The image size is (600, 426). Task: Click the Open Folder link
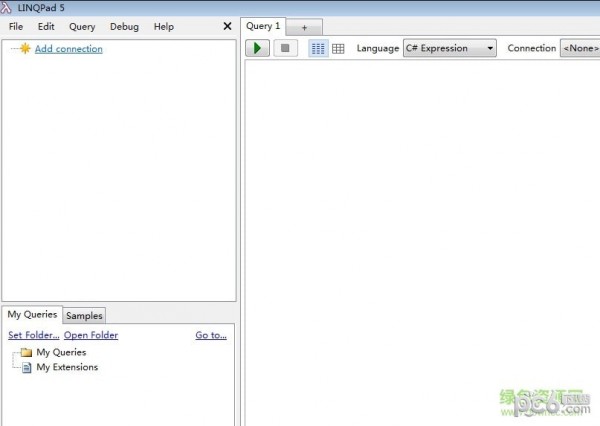click(91, 335)
